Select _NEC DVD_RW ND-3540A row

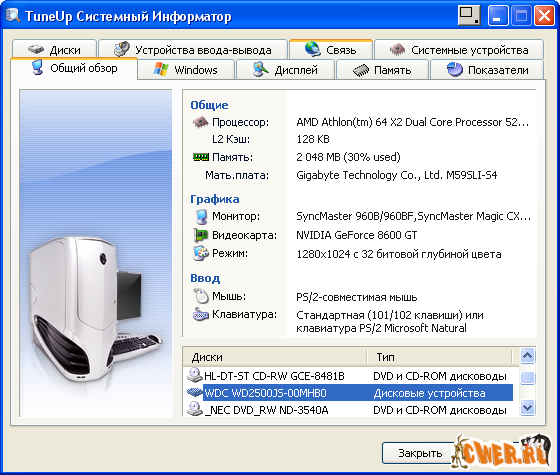click(350, 409)
